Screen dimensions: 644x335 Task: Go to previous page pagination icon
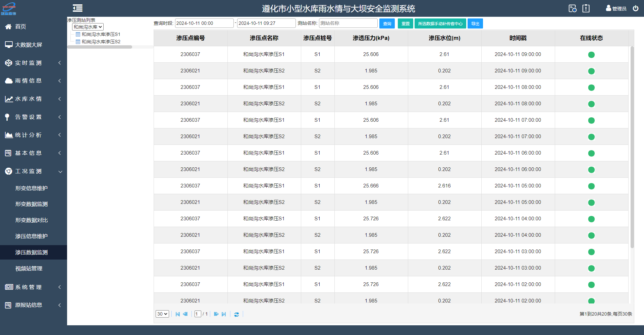pyautogui.click(x=185, y=314)
